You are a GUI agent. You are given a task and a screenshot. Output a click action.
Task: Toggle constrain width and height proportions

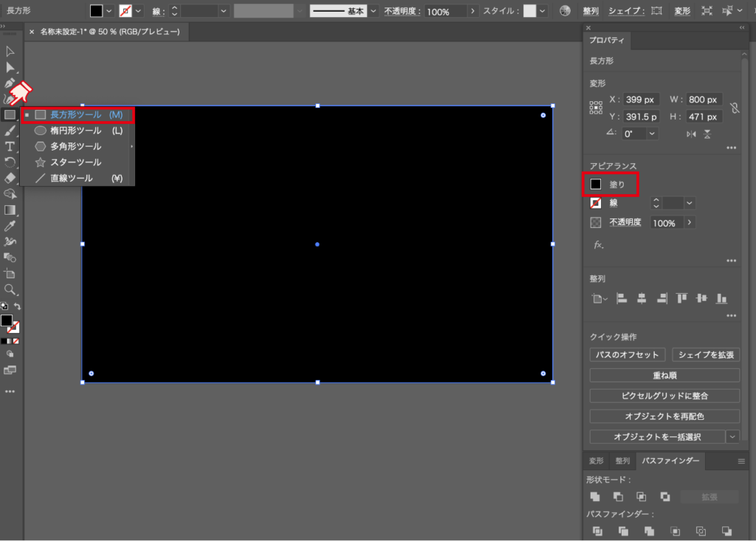[735, 108]
